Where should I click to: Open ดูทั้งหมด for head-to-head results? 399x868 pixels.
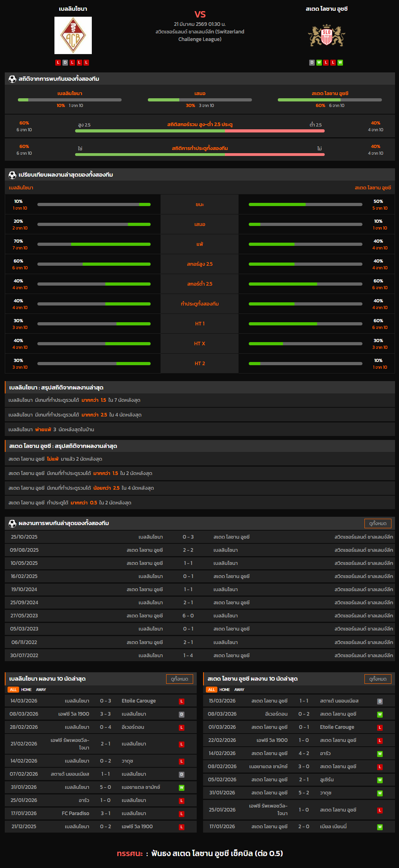pyautogui.click(x=378, y=524)
